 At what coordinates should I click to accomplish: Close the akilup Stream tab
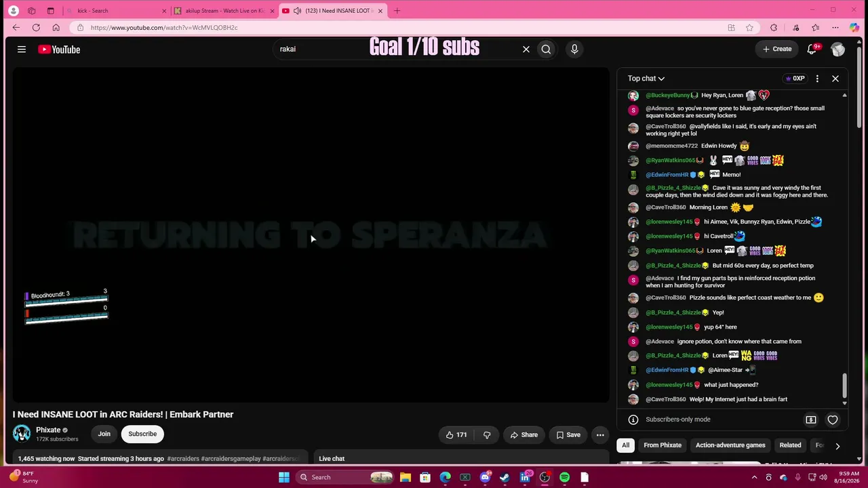click(272, 11)
